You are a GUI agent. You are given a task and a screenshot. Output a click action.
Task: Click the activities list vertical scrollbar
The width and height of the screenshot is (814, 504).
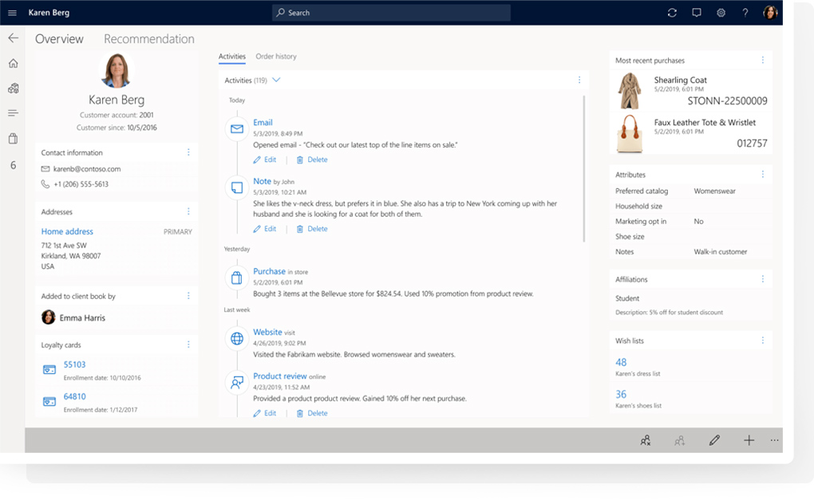click(x=584, y=168)
